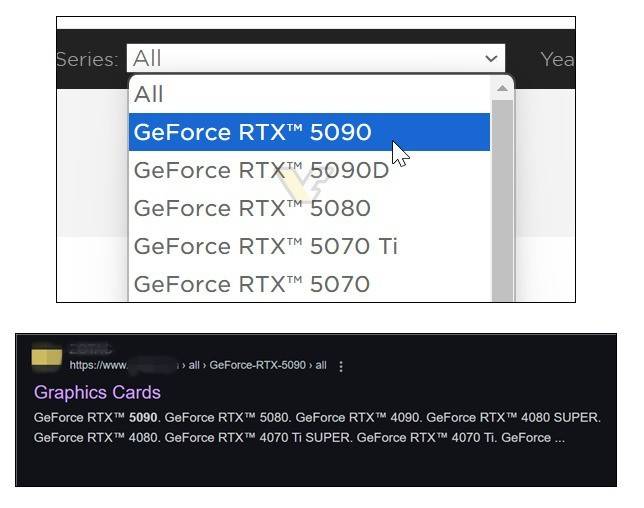This screenshot has height=508, width=644.
Task: Pick the GeForce RTX 5070 option
Action: [x=309, y=284]
